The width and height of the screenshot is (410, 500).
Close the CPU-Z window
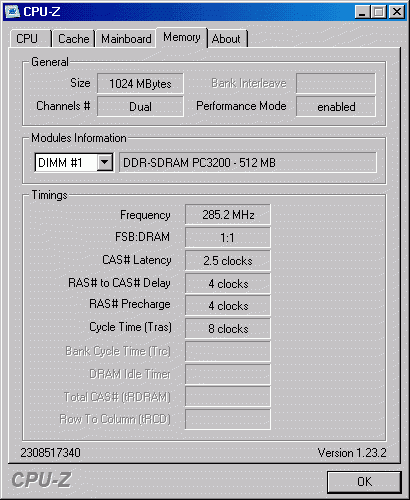click(x=397, y=12)
